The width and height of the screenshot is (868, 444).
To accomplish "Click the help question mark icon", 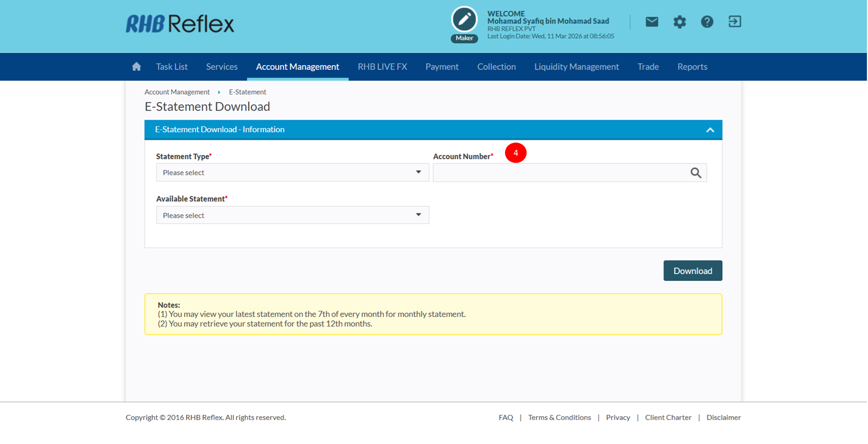I will pos(707,22).
